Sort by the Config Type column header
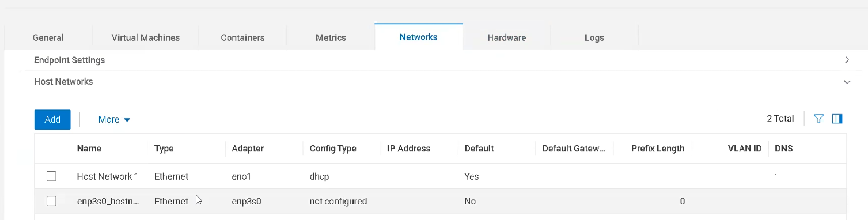This screenshot has width=868, height=220. pos(333,149)
